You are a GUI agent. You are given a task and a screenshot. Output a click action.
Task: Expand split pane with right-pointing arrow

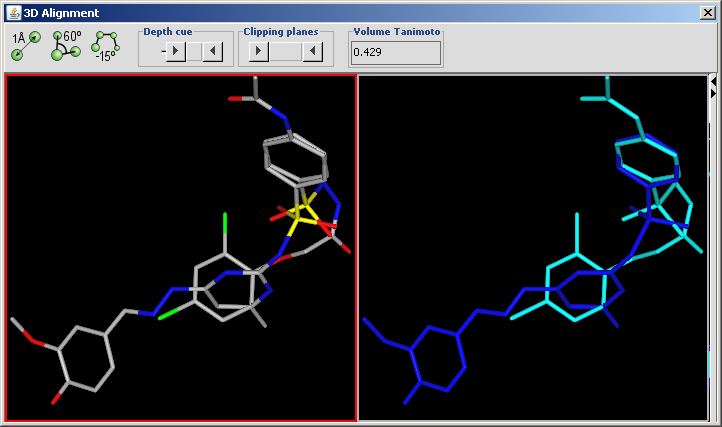click(713, 93)
